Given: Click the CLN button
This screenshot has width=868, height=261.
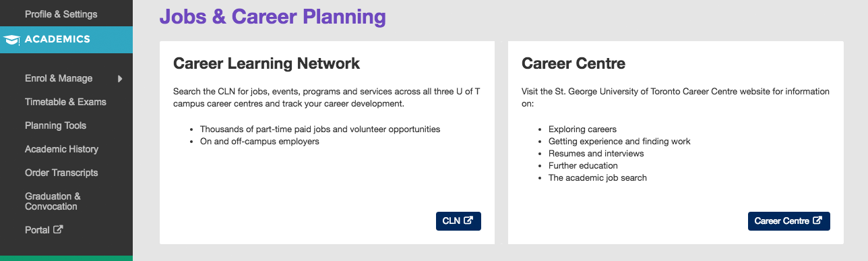Looking at the screenshot, I should 458,221.
